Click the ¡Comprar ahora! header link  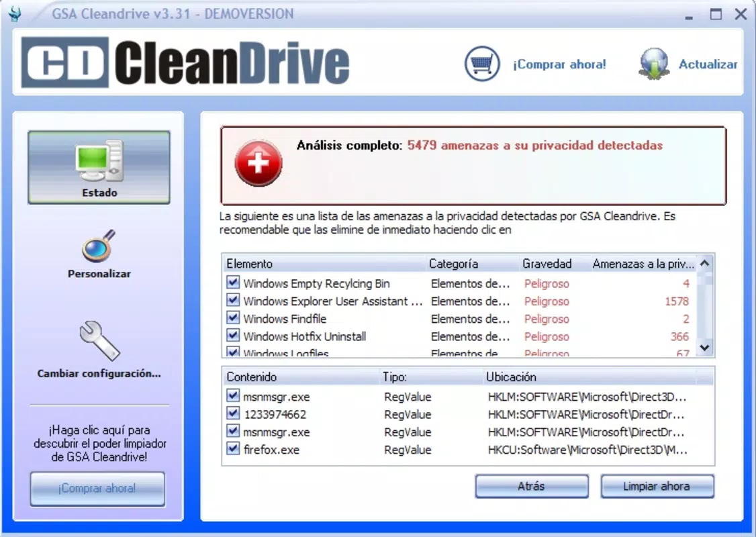559,64
